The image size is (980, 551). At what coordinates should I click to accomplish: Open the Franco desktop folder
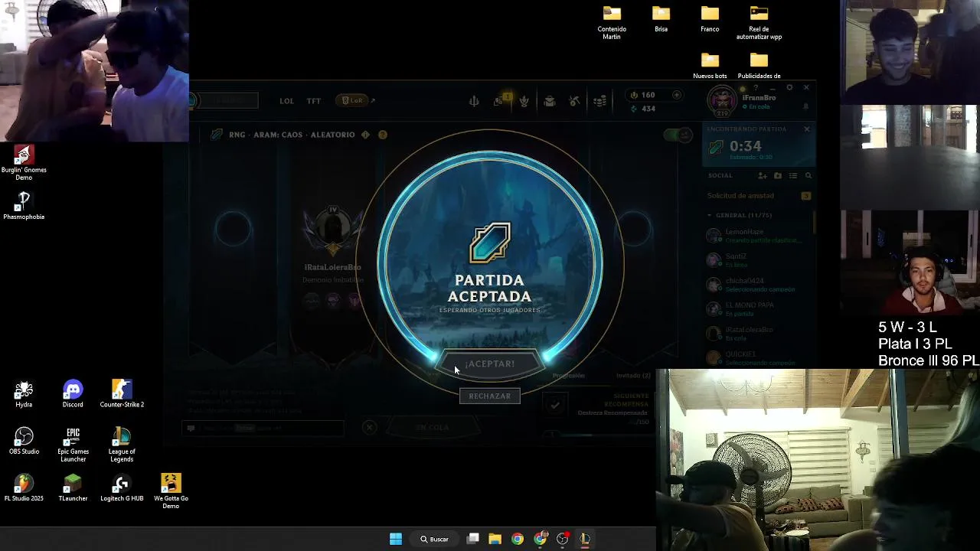point(710,20)
